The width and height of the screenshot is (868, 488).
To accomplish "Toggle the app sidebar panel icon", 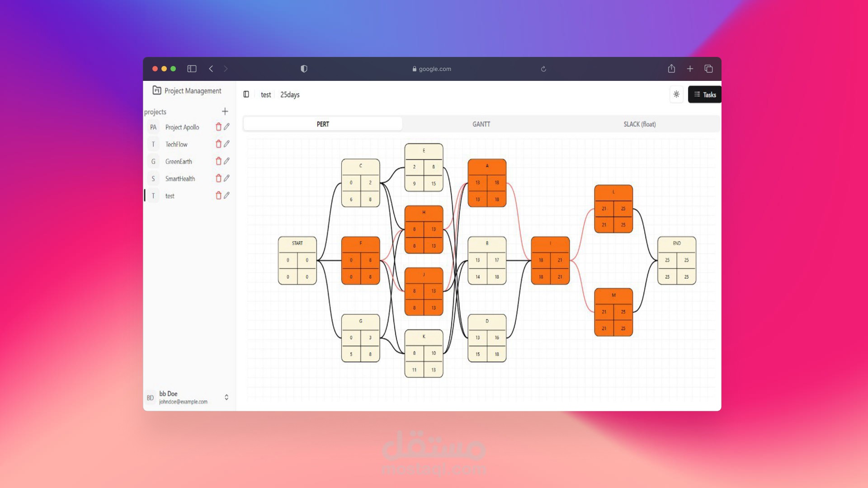I will [246, 94].
